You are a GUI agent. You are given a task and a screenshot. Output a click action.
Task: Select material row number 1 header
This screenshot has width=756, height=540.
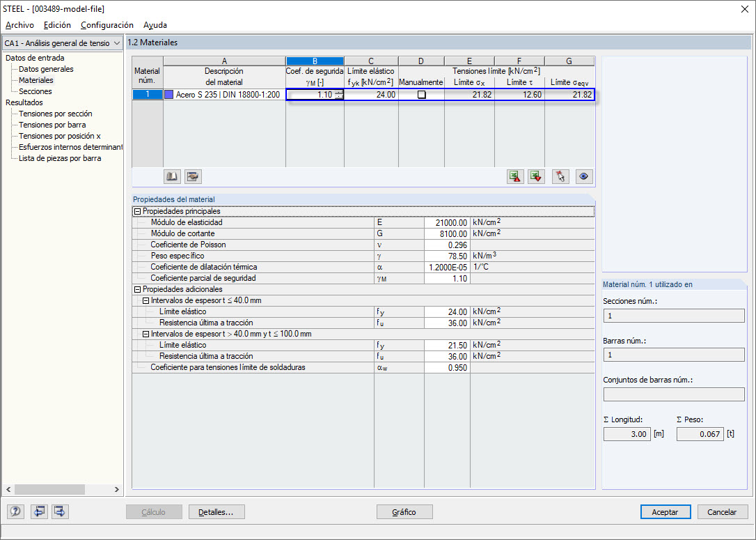pyautogui.click(x=148, y=95)
